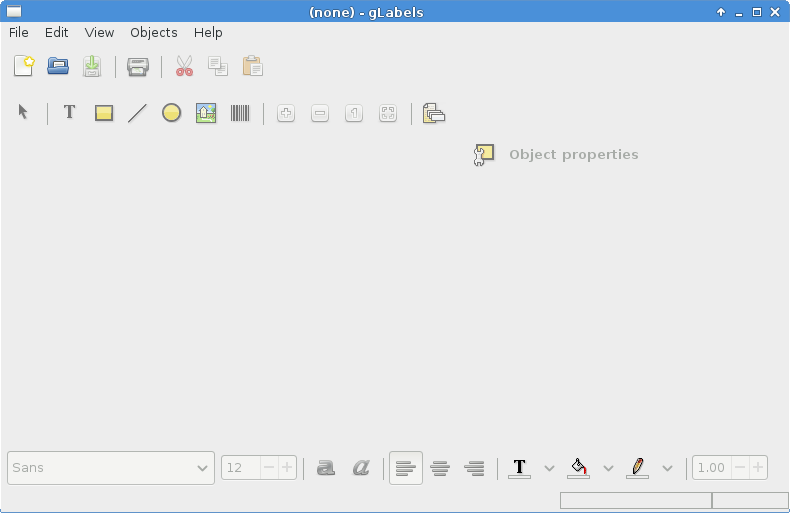Cut selection with scissors icon
This screenshot has width=790, height=513.
pyautogui.click(x=184, y=66)
